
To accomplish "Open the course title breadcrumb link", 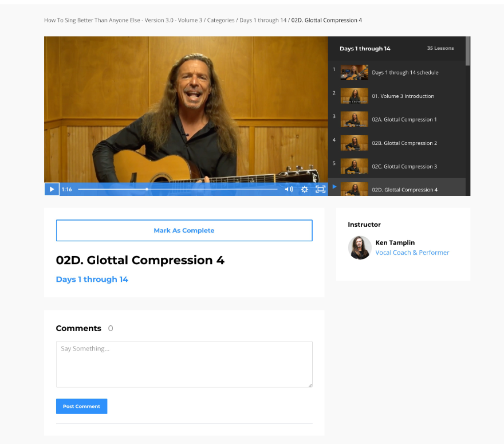I will point(123,20).
